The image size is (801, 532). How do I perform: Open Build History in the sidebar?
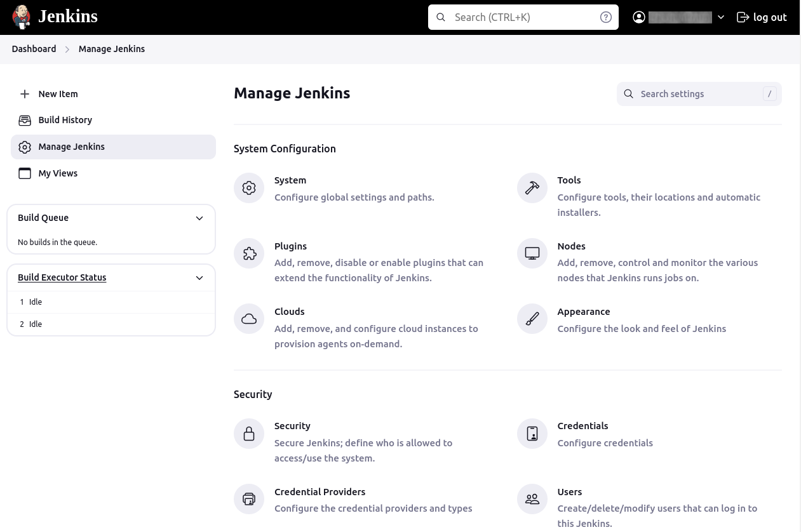point(65,120)
